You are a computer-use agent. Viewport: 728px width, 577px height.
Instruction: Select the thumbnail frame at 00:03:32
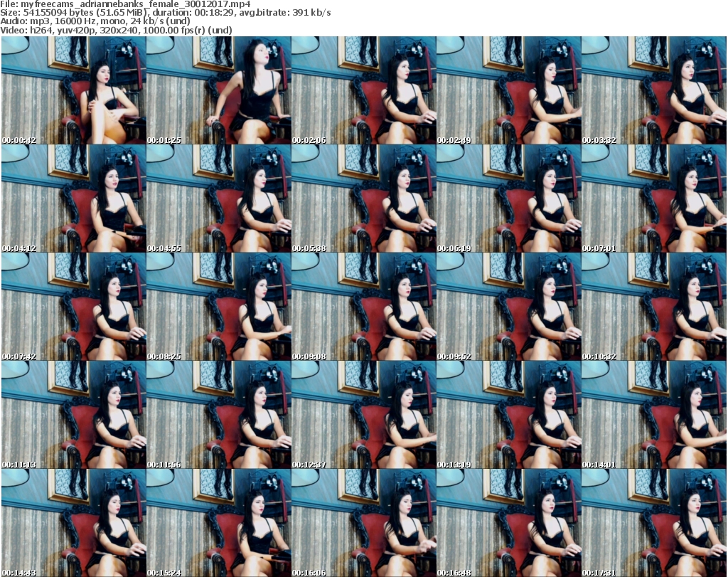[x=654, y=90]
